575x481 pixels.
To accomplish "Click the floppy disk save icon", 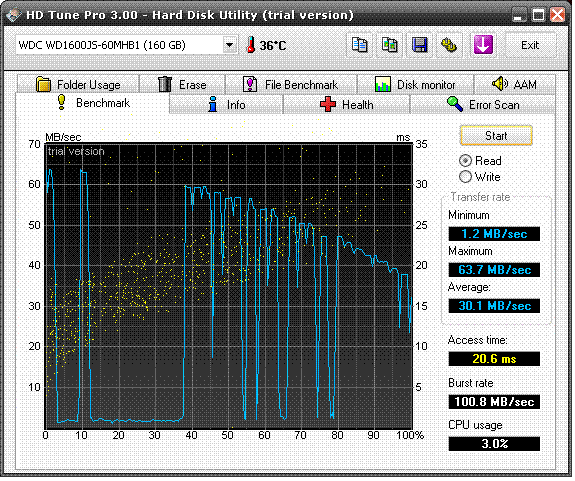I will (x=420, y=45).
